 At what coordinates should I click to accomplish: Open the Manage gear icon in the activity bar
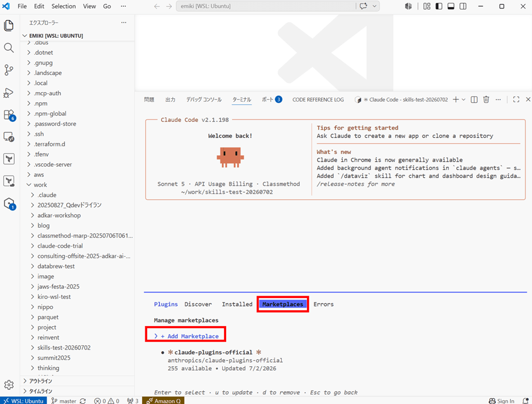click(x=9, y=385)
